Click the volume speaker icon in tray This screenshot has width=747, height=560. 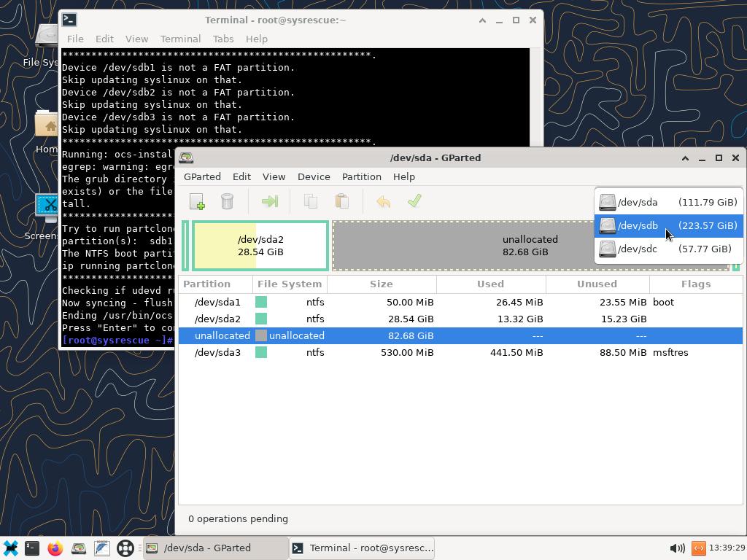point(676,548)
